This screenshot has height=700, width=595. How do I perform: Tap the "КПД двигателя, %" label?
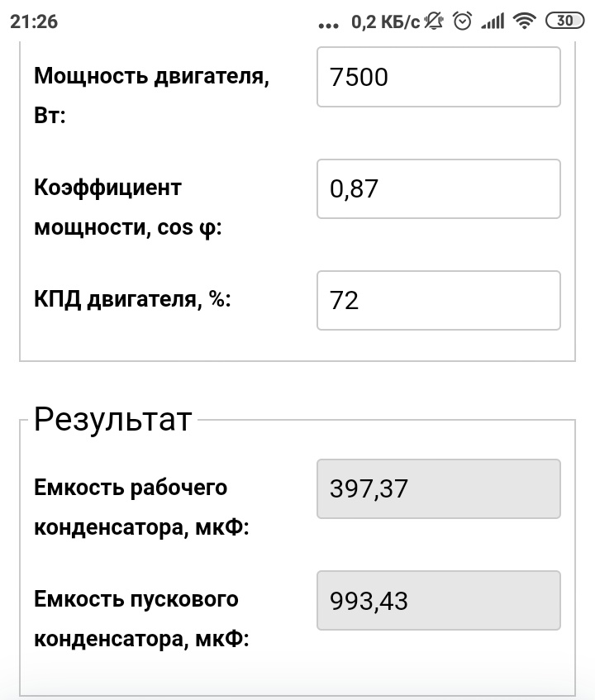[133, 300]
